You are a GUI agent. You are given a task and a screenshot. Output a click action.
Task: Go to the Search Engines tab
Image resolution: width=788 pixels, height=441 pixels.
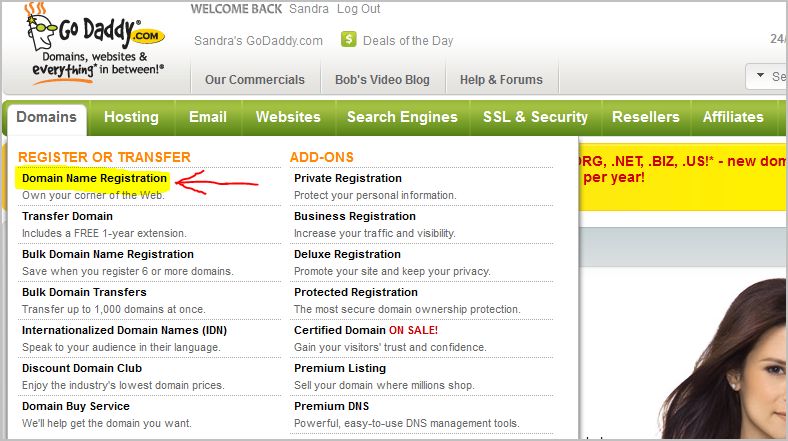coord(402,117)
